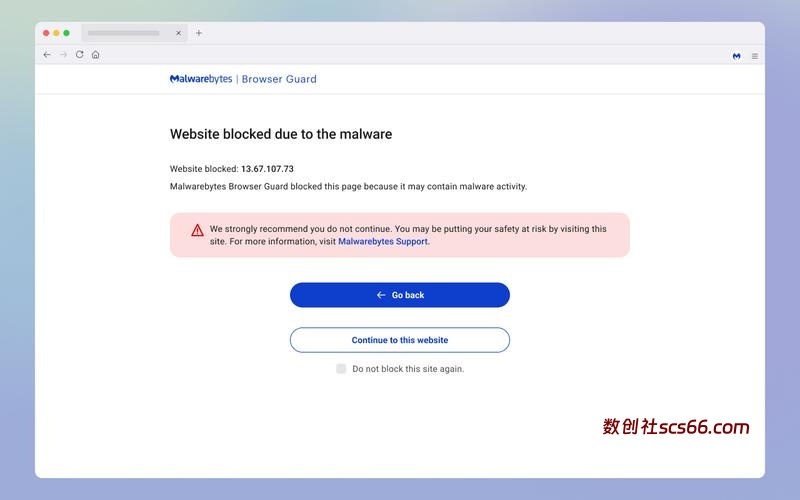Click the red warning triangle icon

click(x=197, y=229)
